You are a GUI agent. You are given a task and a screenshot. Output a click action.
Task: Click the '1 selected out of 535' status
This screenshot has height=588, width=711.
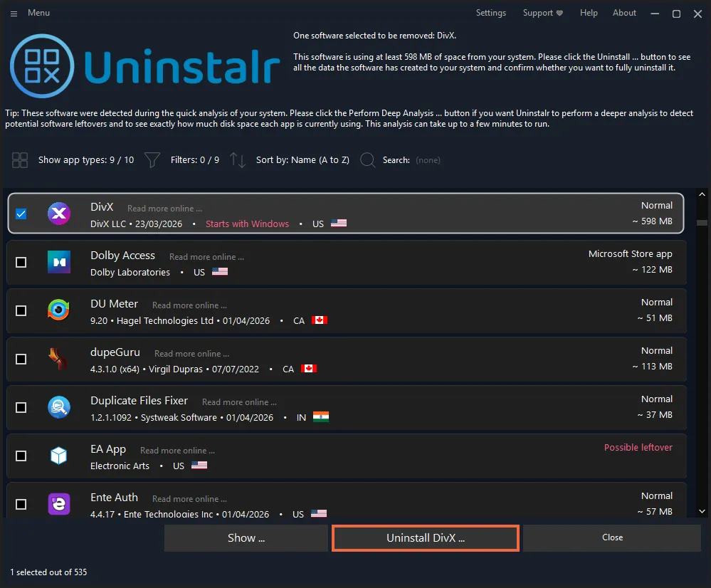coord(48,572)
